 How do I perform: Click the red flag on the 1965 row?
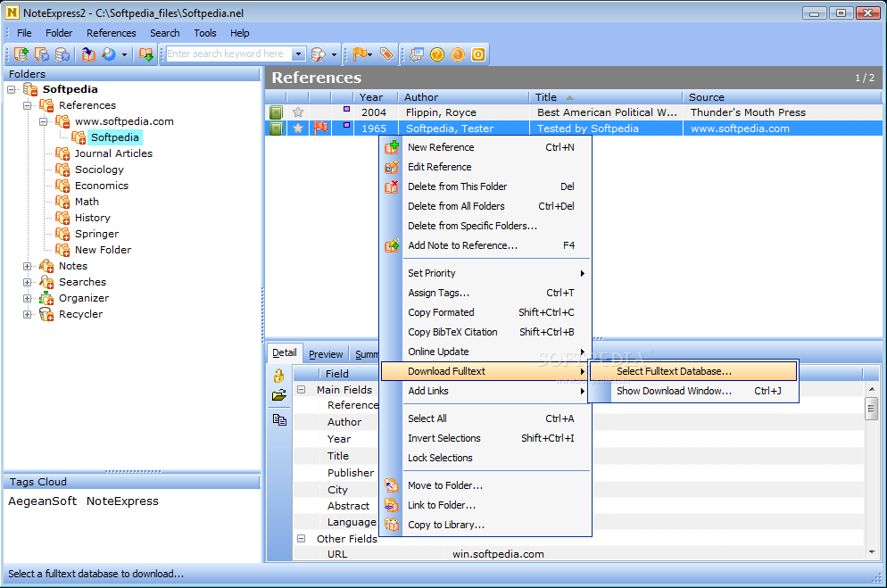pos(320,128)
